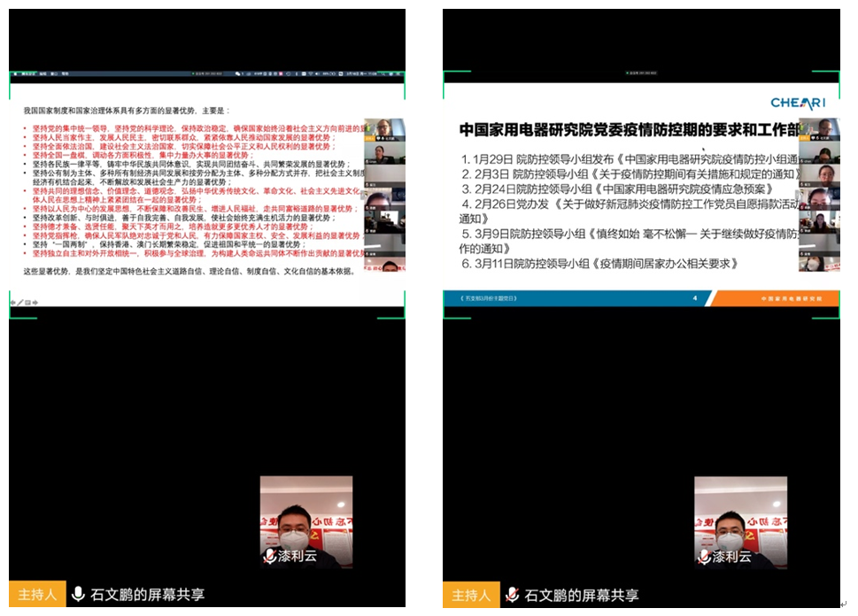Click the title 中国家用电器研究院党委疫情防控期的要求和工作部
Viewport: 858px width, 616px height.
[x=630, y=129]
